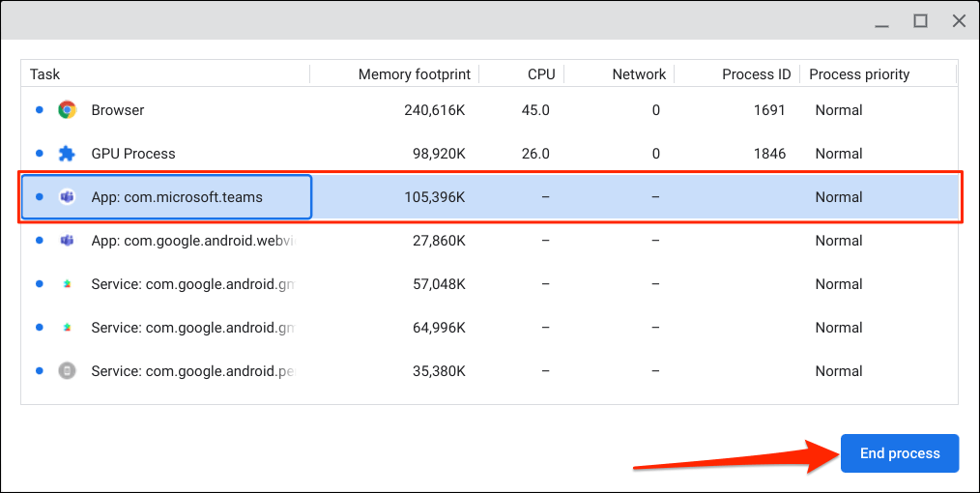Close the Task Manager window
Viewport: 980px width, 493px height.
point(958,20)
